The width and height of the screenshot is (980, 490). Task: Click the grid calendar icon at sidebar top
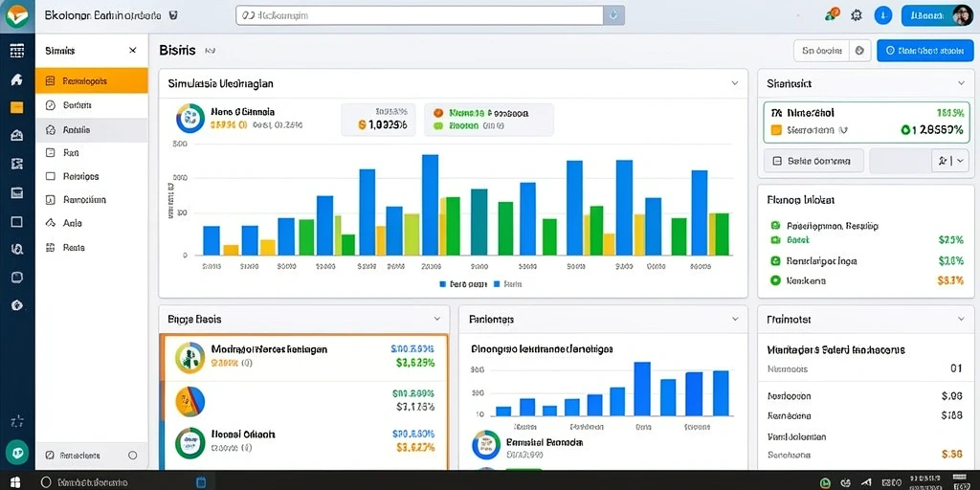17,51
